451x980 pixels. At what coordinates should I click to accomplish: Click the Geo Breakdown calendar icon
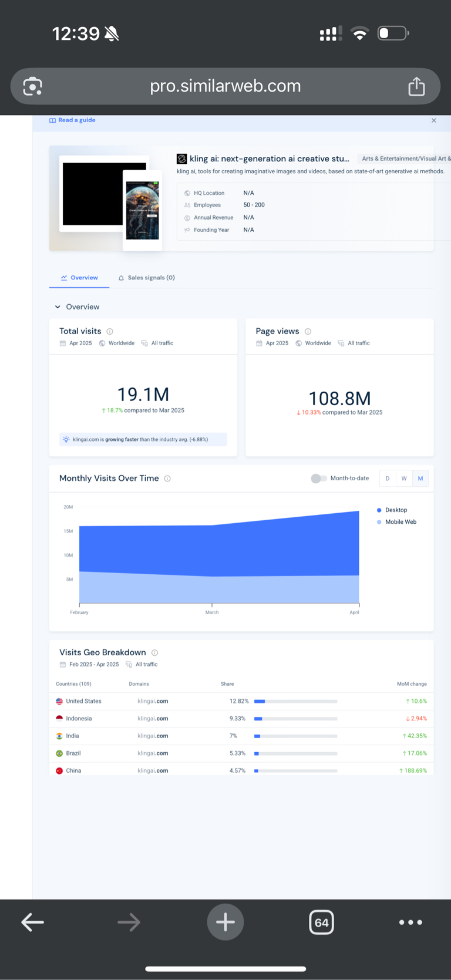click(63, 665)
